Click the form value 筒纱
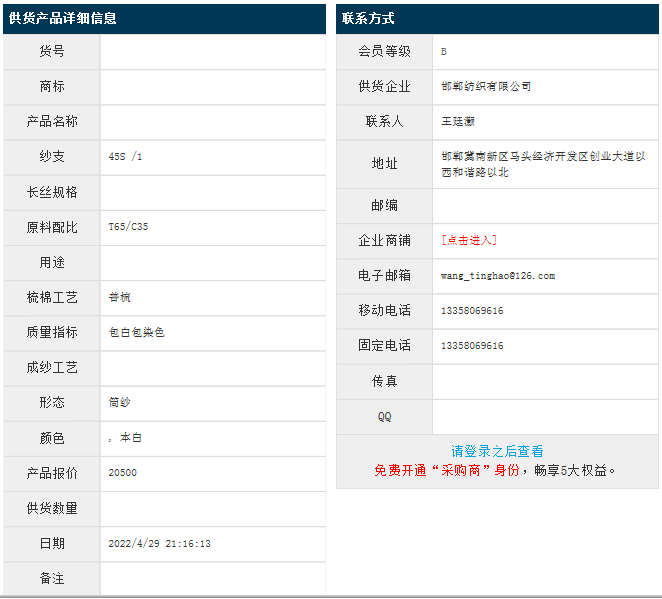 [120, 402]
